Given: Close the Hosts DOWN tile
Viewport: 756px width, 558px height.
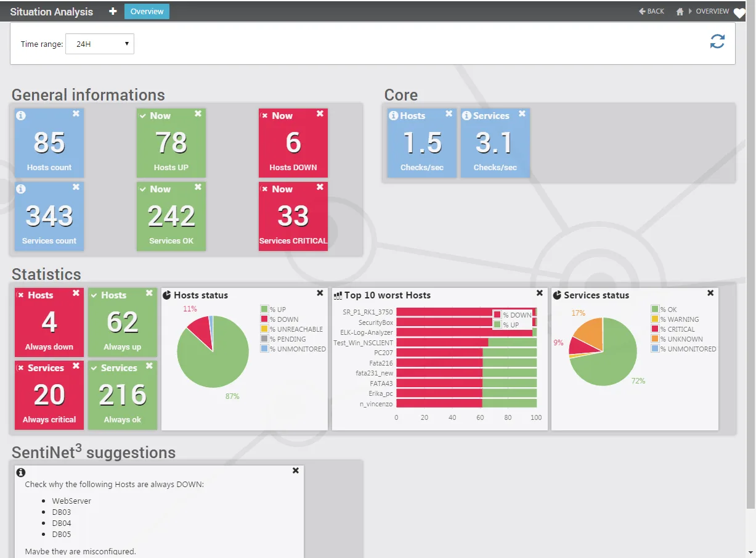Looking at the screenshot, I should pos(320,113).
